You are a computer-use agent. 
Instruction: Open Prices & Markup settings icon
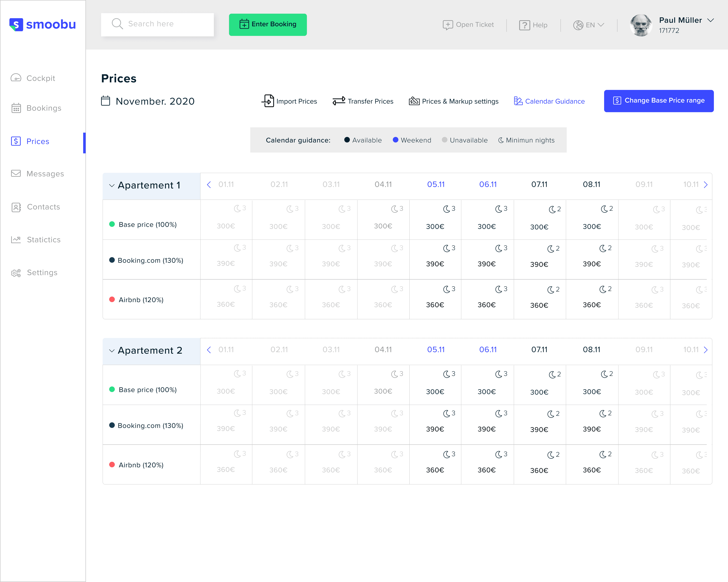(414, 101)
